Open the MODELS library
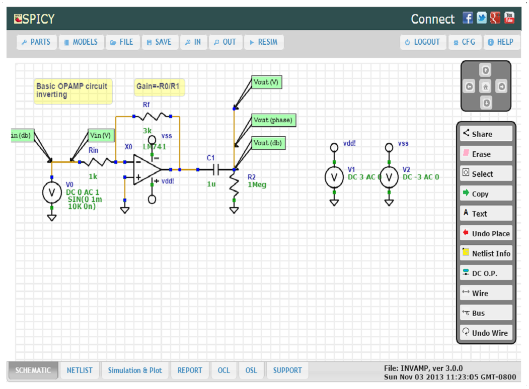Image resolution: width=529 pixels, height=389 pixels. click(x=81, y=42)
